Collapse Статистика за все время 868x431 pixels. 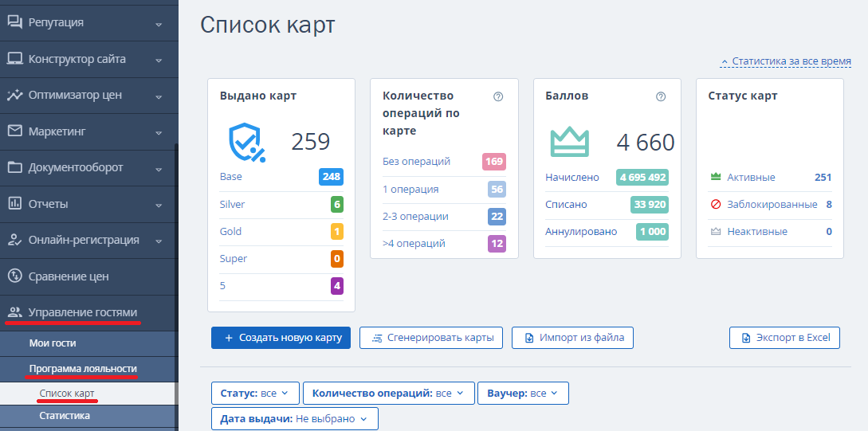[786, 61]
